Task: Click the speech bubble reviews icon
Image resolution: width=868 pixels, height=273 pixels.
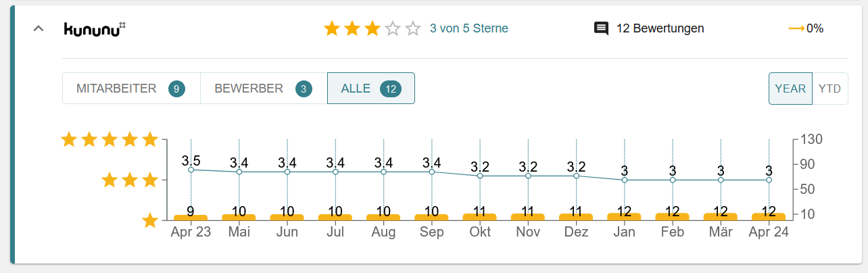Action: [601, 28]
